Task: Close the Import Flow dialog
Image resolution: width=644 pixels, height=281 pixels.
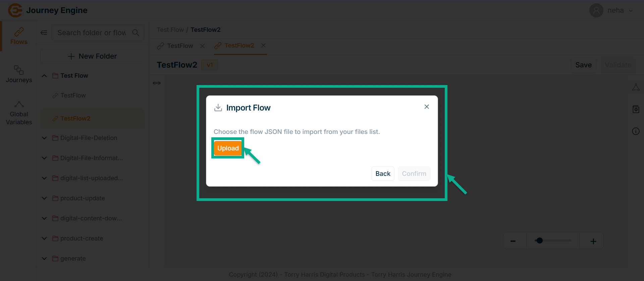Action: 426,107
